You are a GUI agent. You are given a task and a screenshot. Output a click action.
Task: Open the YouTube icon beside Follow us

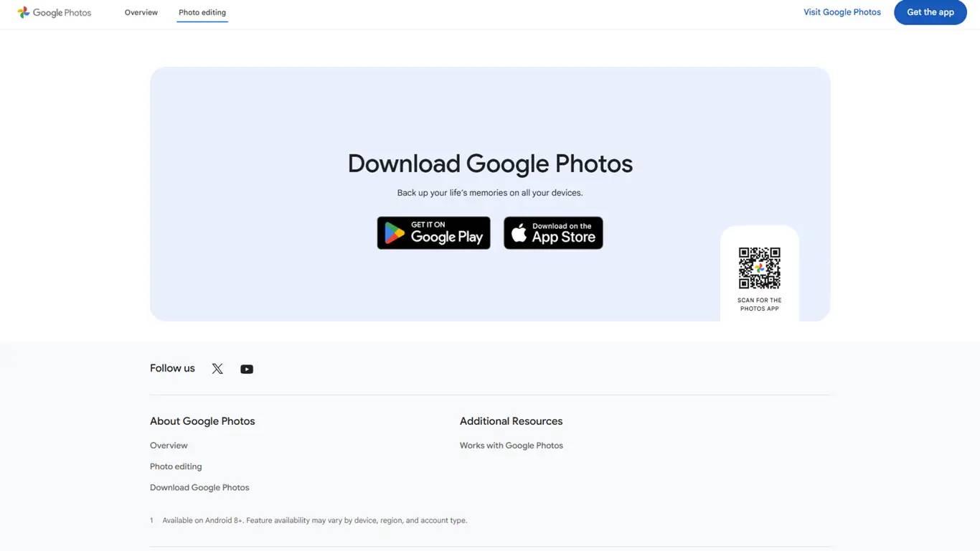coord(247,369)
